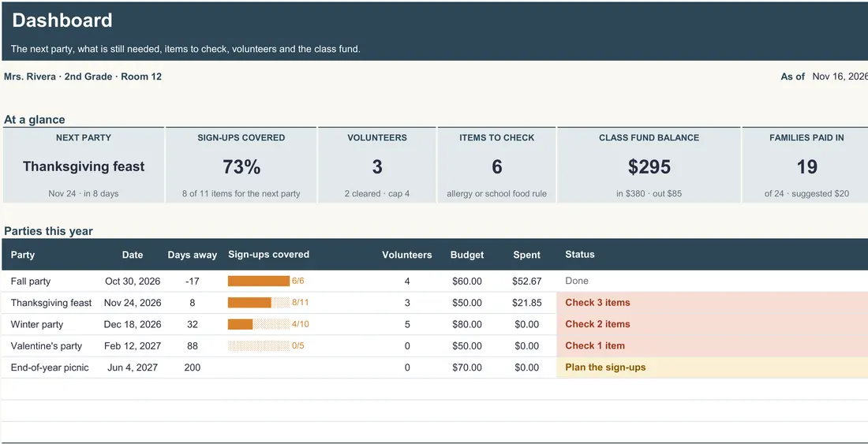Click the Sign-ups covered column header
The height and width of the screenshot is (444, 868).
(x=268, y=255)
